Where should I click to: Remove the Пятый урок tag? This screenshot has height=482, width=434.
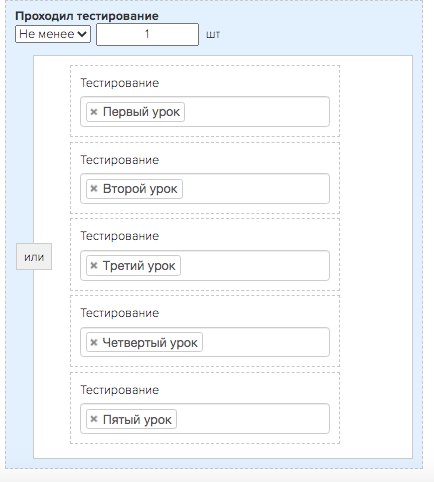(94, 419)
